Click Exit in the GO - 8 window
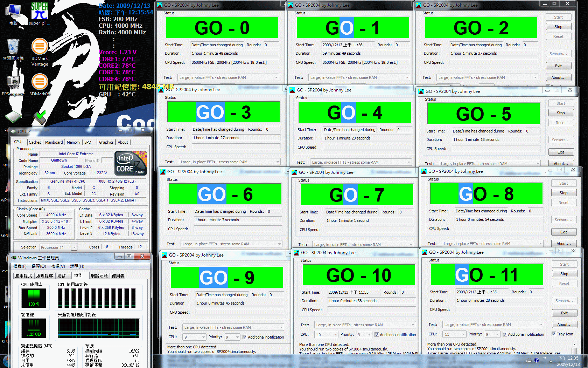 click(x=563, y=232)
